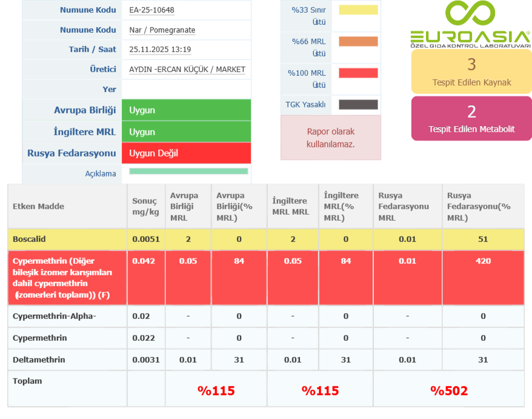
Task: Click the Rapor olarak kullanılamaz notice
Action: click(331, 138)
